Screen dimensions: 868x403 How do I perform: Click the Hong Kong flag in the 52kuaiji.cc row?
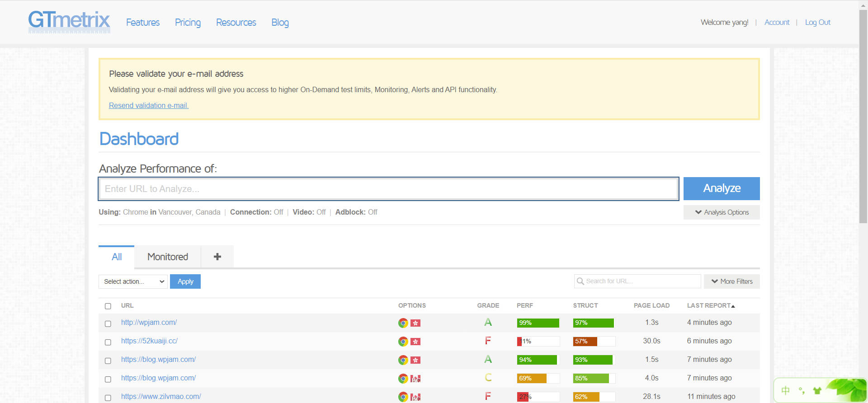pos(415,342)
